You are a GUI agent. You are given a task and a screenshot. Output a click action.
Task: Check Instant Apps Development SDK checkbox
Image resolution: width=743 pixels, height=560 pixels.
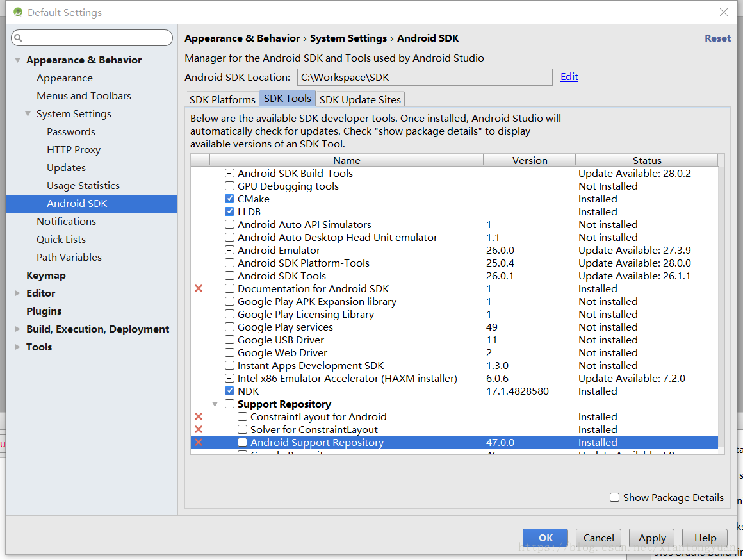pos(229,365)
